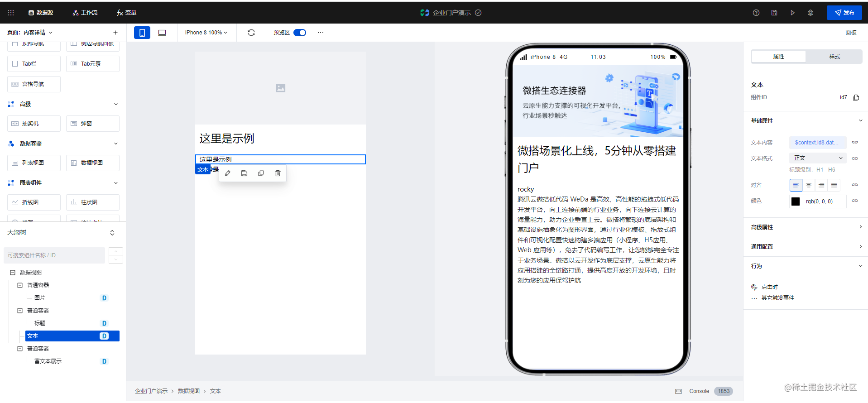Open the 变量 variables menu
The image size is (868, 403).
[x=126, y=13]
